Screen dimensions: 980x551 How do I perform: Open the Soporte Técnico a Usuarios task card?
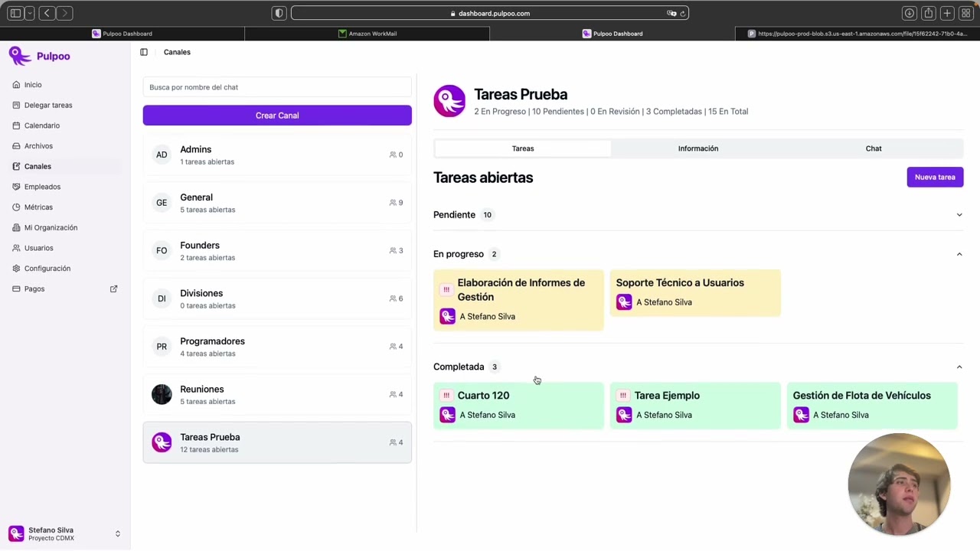click(x=695, y=292)
